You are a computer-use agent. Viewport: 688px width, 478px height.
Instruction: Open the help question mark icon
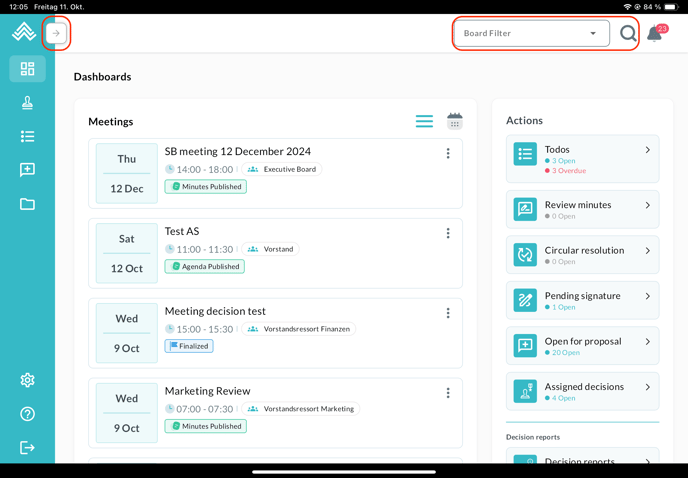[27, 414]
